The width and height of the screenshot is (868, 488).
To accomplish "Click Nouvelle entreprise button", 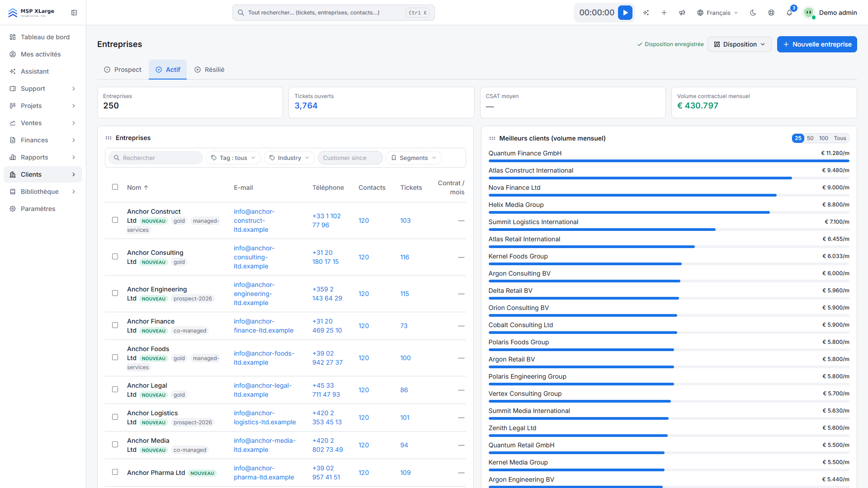I will pos(817,44).
